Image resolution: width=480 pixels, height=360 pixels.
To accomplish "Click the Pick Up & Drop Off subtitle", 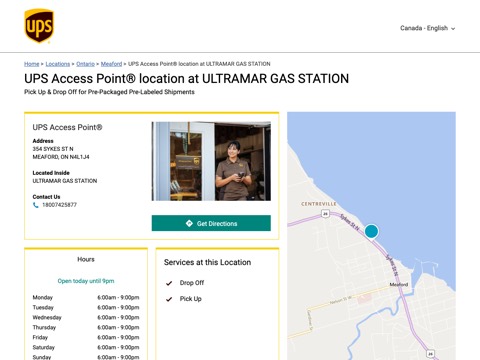I will [x=109, y=92].
